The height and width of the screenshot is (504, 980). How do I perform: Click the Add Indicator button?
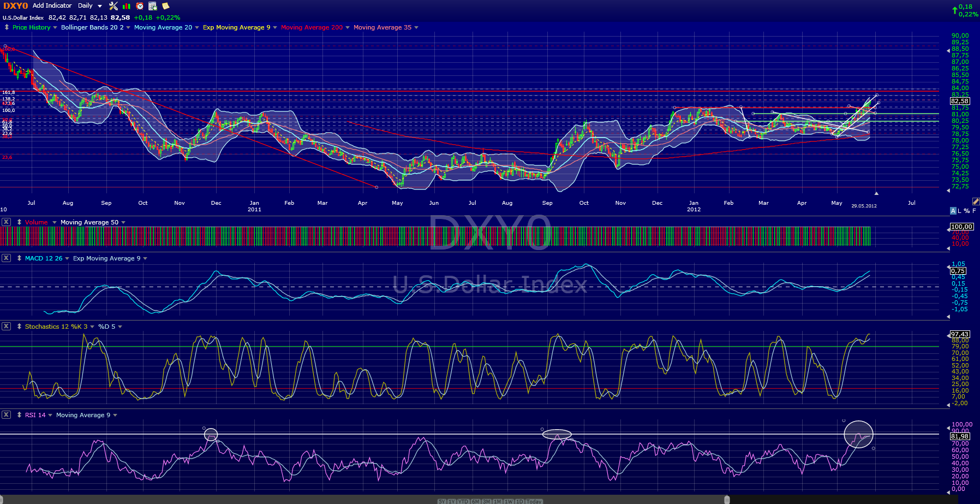coord(52,5)
